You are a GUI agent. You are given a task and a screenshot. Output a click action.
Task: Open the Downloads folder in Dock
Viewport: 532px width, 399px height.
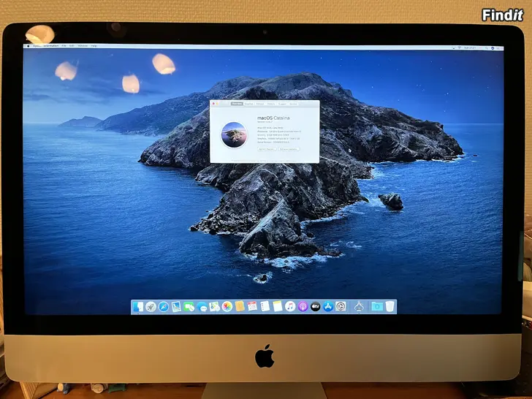point(376,307)
